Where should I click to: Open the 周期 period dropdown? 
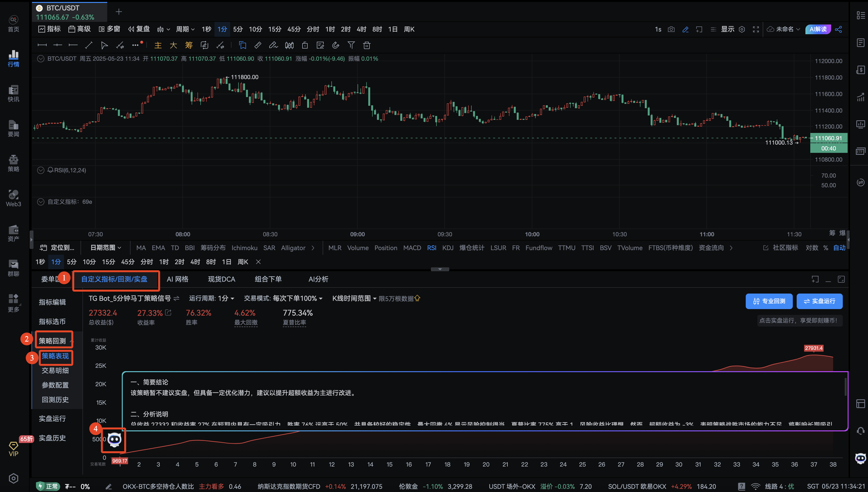point(185,29)
